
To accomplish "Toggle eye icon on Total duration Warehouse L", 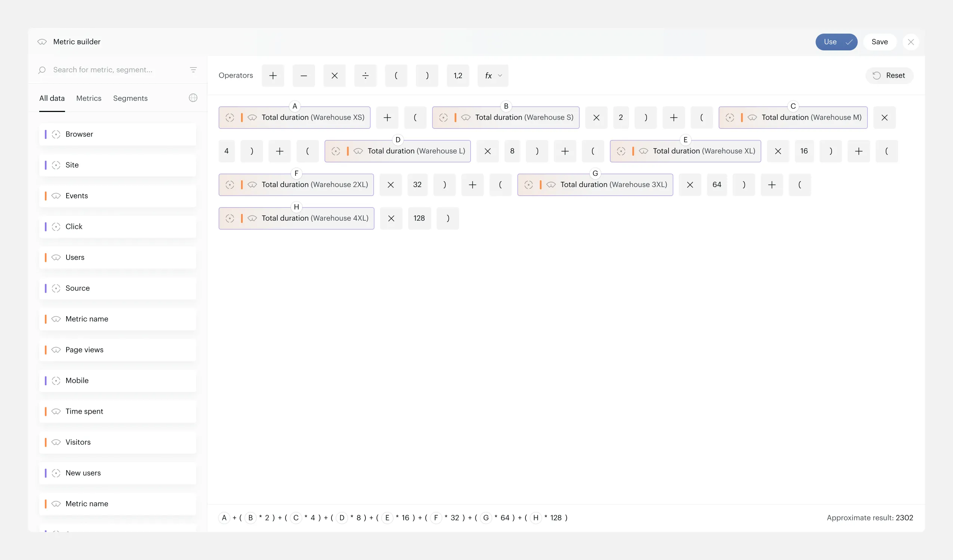I will [358, 151].
